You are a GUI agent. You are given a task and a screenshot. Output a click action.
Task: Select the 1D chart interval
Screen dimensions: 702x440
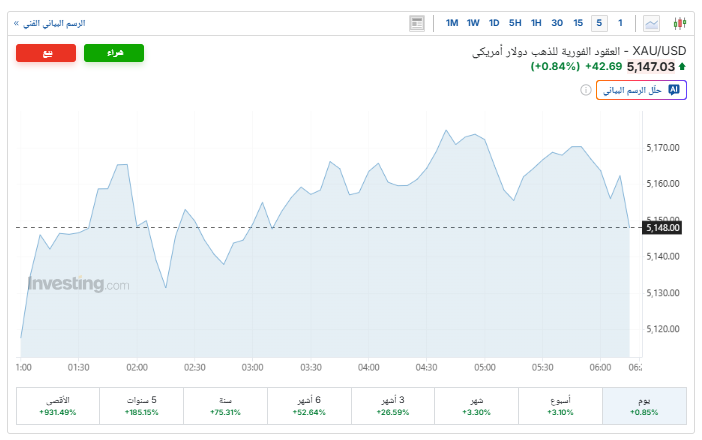click(x=494, y=23)
